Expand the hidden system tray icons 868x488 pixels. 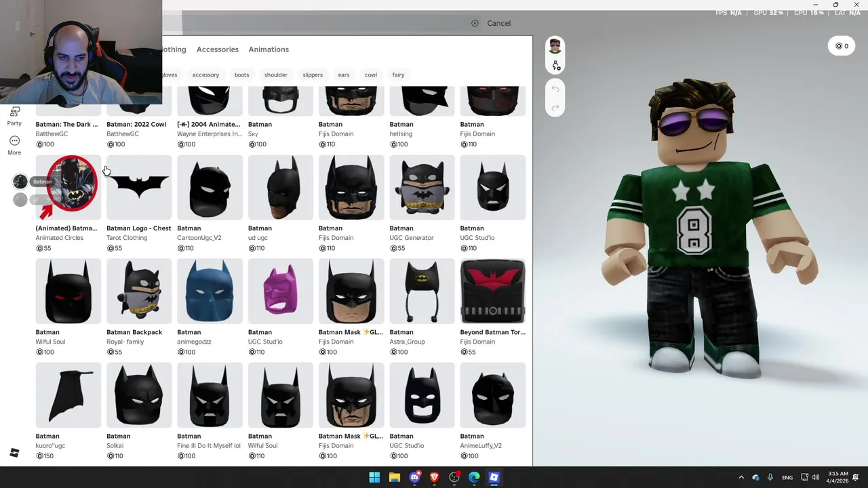pos(741,478)
